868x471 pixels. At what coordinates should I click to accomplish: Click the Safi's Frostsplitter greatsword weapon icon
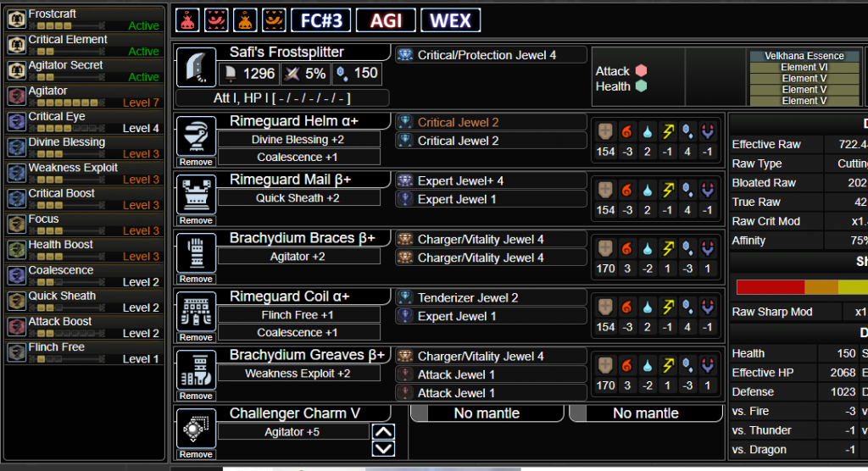(196, 67)
